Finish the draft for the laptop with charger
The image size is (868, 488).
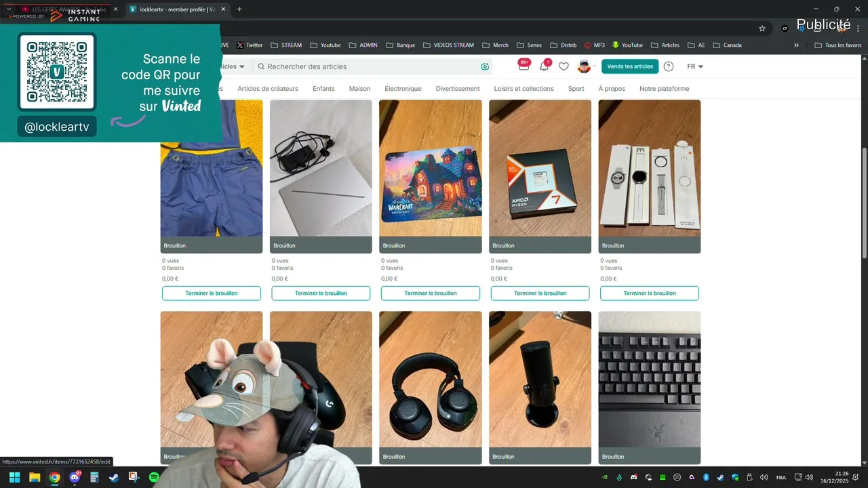pyautogui.click(x=321, y=293)
